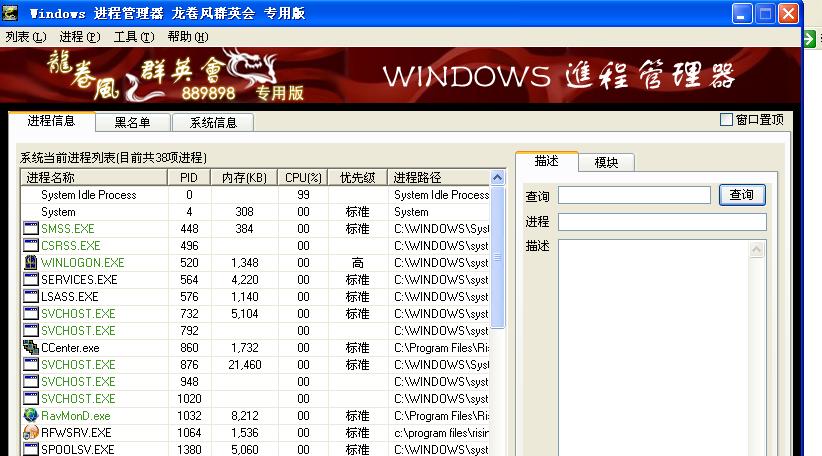Viewport: 822px width, 456px height.
Task: Click memory value 21,460
Action: coord(244,364)
